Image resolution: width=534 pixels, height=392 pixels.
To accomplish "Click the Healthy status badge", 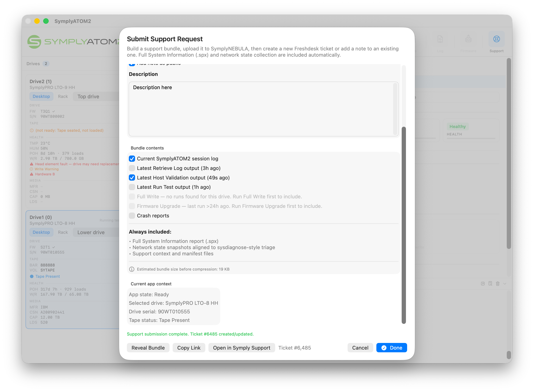I will point(457,127).
